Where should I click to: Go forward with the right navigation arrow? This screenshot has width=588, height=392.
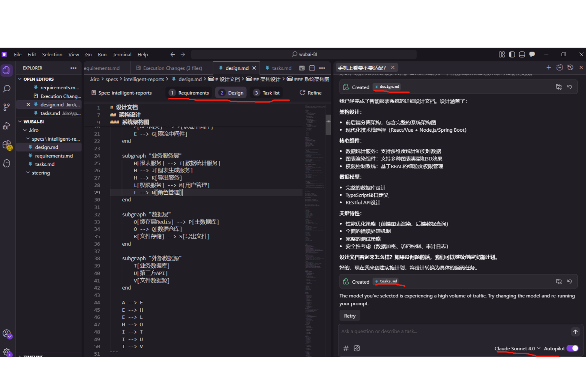tap(183, 54)
